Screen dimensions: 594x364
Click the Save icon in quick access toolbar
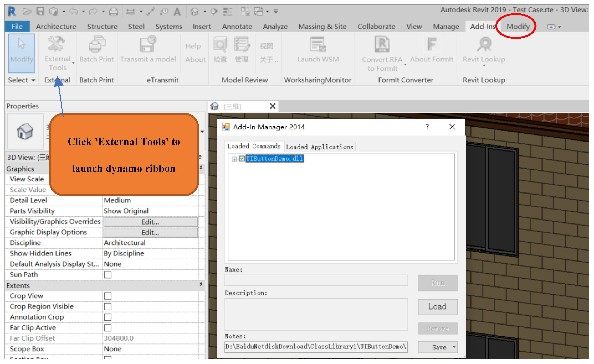(x=40, y=11)
